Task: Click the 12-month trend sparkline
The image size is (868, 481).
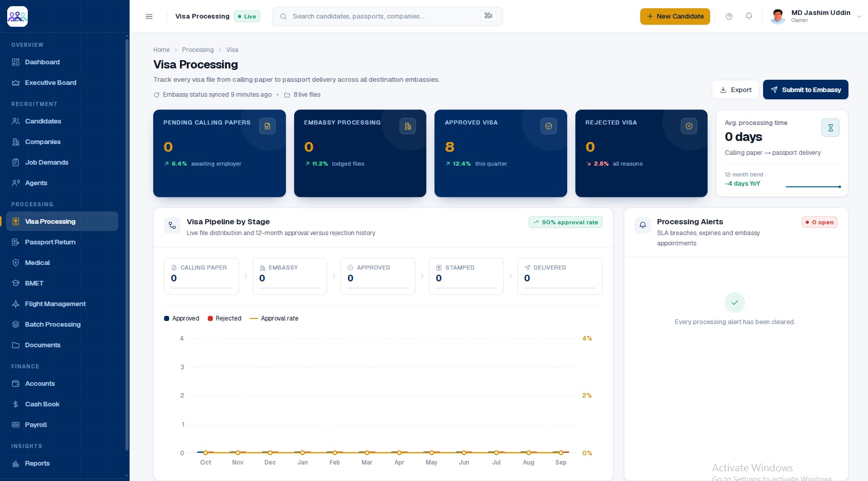Action: coord(813,186)
